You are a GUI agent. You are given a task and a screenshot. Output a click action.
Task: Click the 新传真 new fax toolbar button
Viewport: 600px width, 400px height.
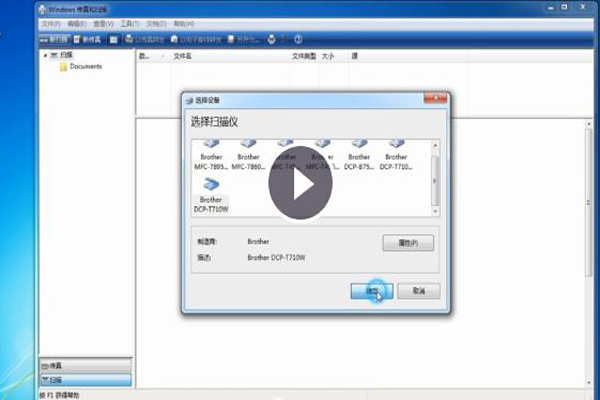click(x=88, y=39)
